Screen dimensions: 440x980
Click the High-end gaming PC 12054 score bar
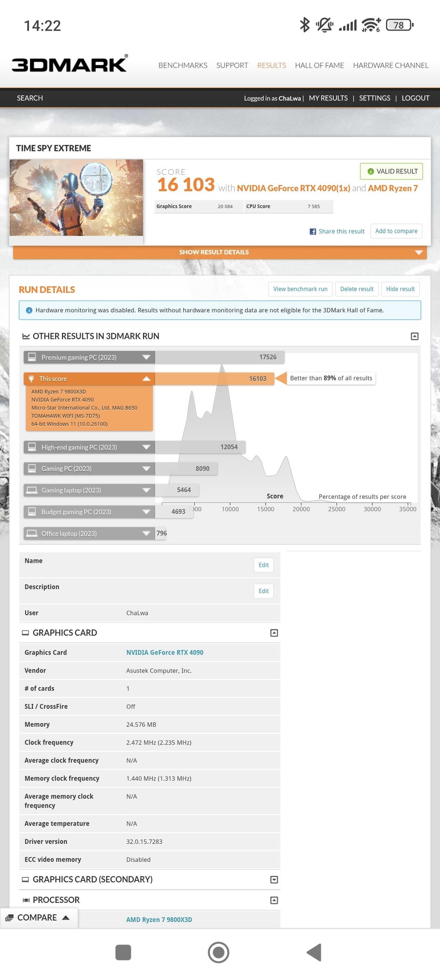[x=200, y=447]
